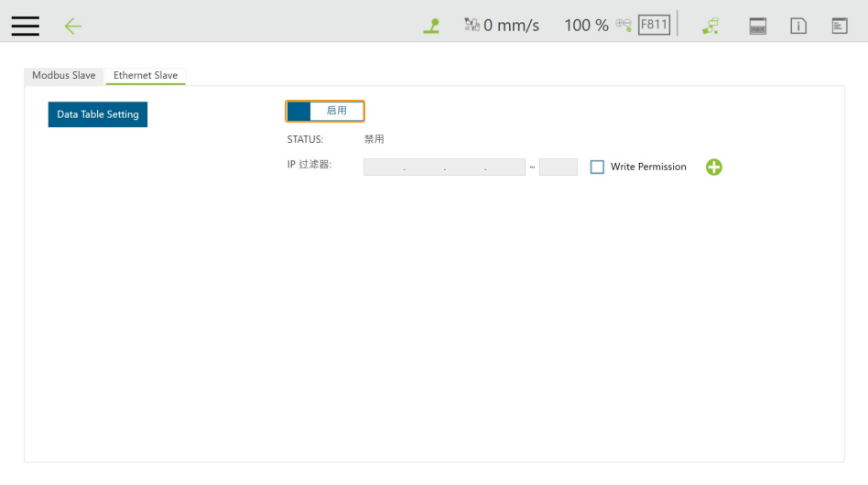Open Data Table Setting

point(98,114)
